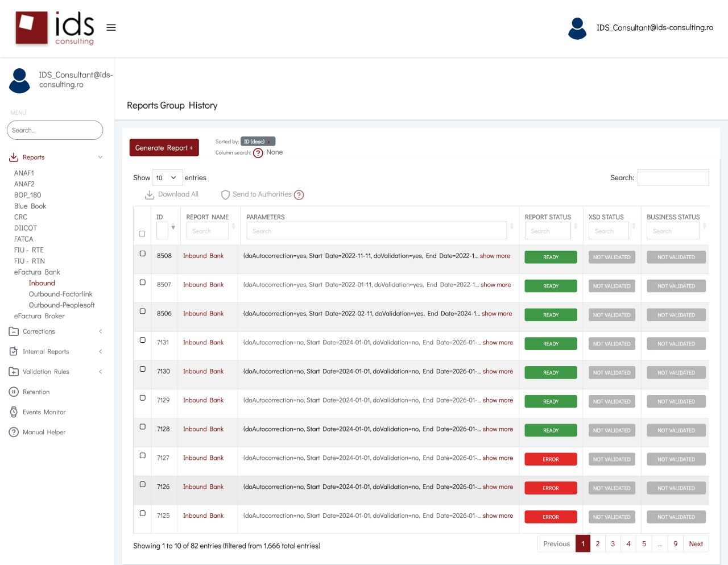Toggle the hamburger menu icon
This screenshot has height=565, width=728.
111,27
